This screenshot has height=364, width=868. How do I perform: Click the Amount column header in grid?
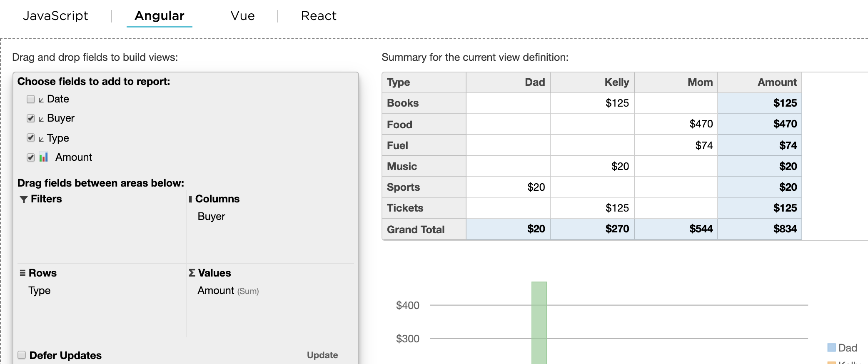(760, 82)
